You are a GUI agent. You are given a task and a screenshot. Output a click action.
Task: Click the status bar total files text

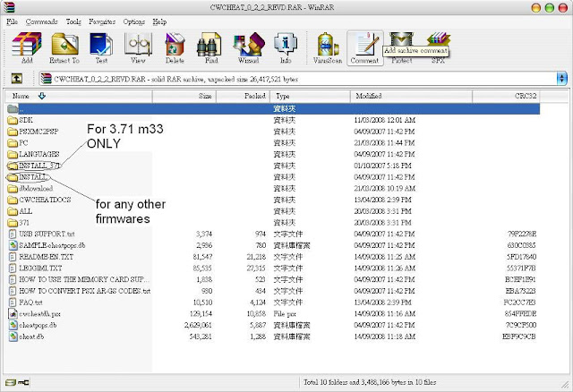pos(370,382)
